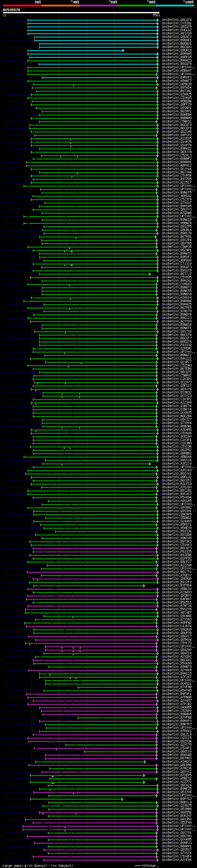Select the UniRef100_P28493 label
197x868 pixels.
point(176,592)
